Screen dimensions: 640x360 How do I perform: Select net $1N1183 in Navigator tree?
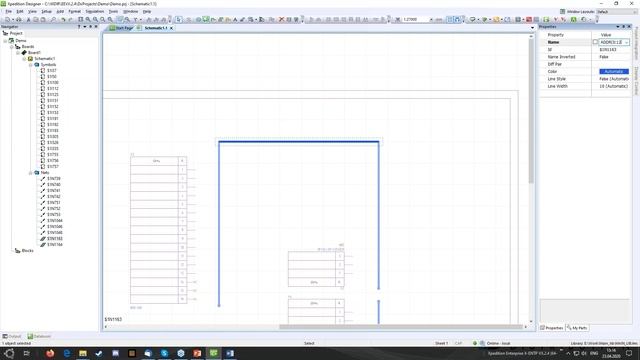(55, 238)
